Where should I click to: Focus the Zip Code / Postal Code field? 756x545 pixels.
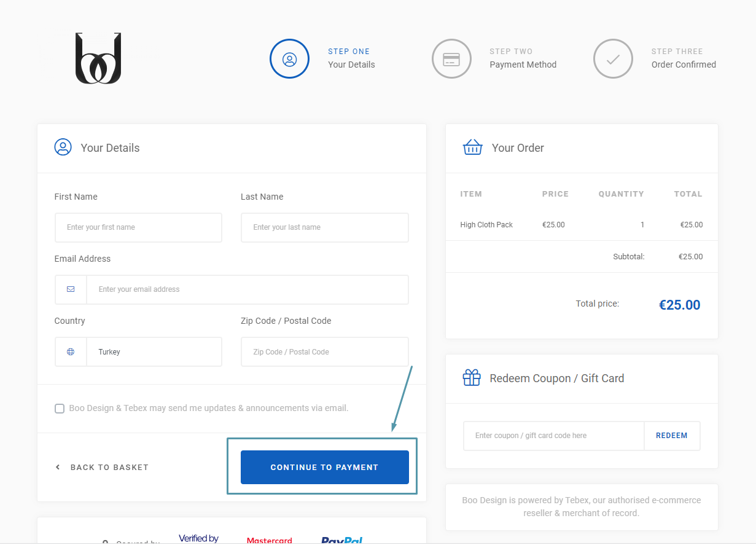pyautogui.click(x=324, y=352)
